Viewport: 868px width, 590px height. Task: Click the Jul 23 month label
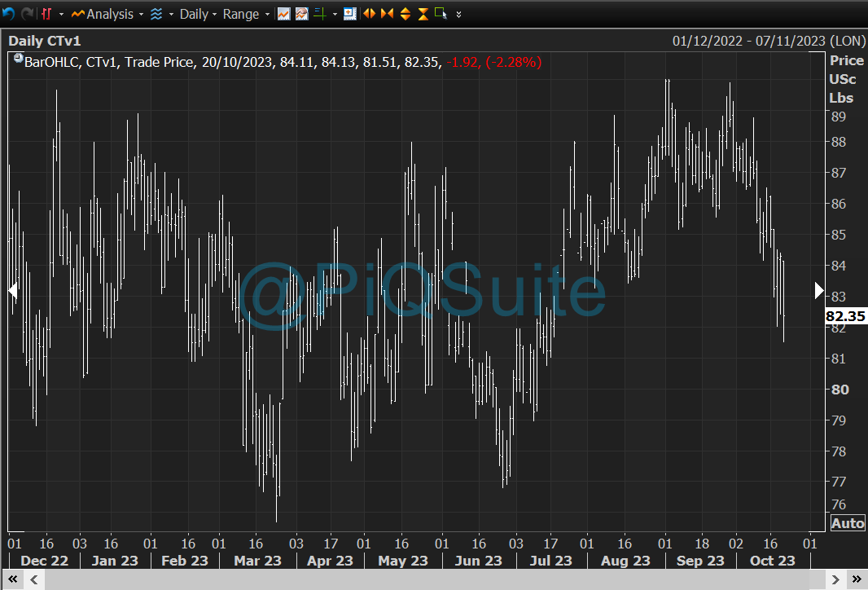pos(550,561)
